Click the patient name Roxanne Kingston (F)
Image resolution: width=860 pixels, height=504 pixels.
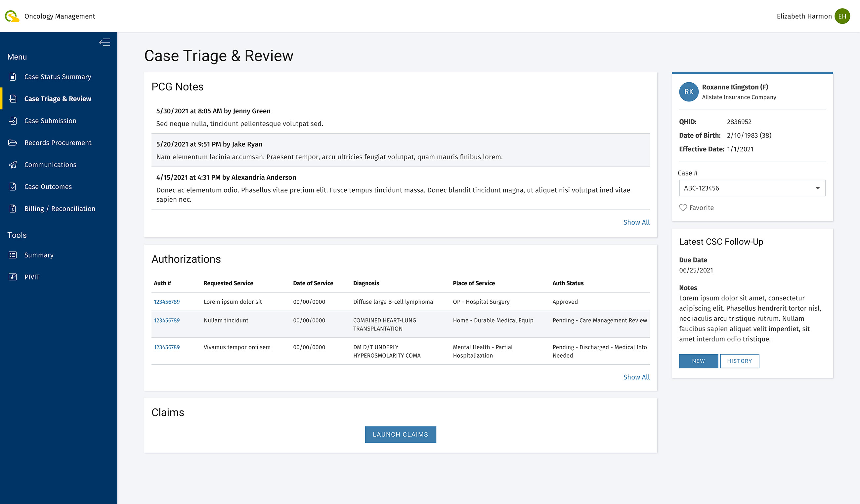pos(735,87)
